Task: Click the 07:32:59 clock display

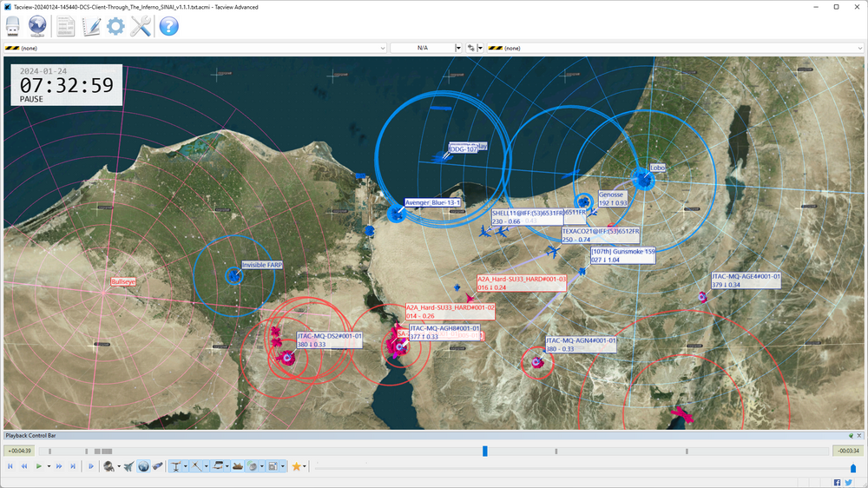Action: 67,85
